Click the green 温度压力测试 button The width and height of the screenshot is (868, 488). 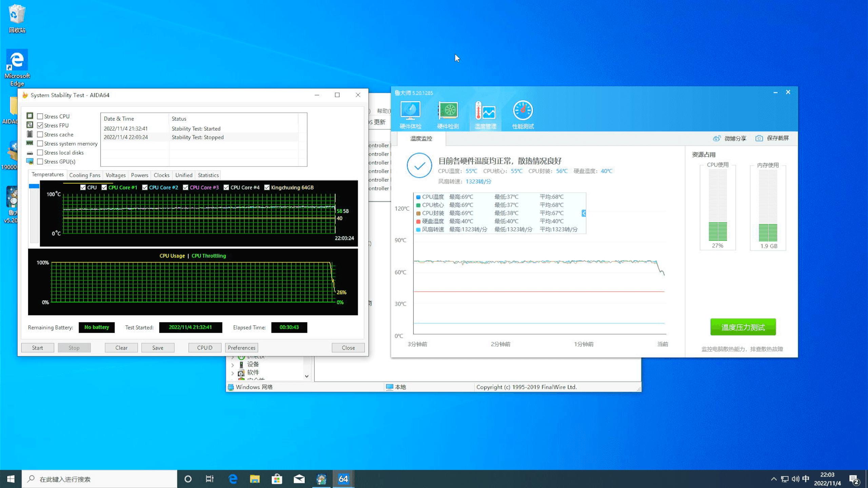pos(743,327)
